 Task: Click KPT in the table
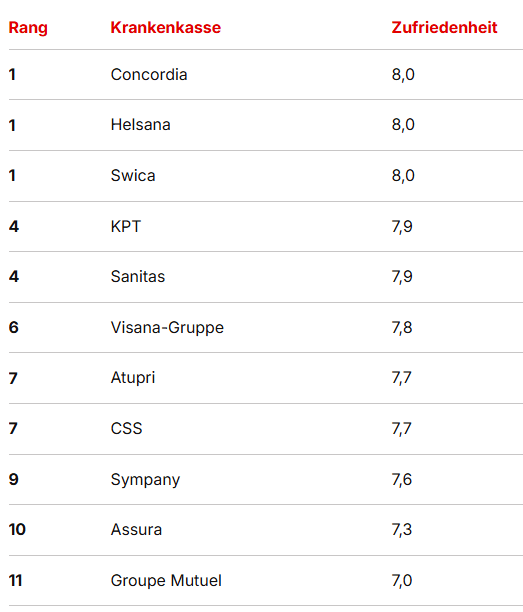(x=125, y=226)
